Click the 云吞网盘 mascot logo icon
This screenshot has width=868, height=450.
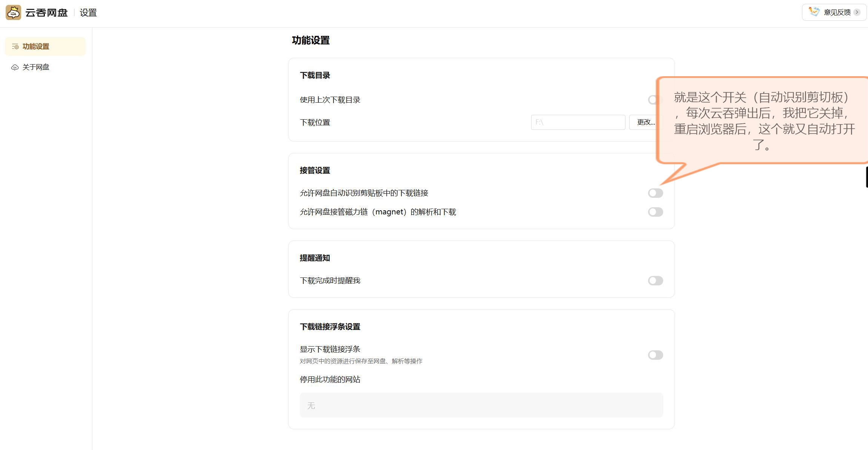pos(13,12)
